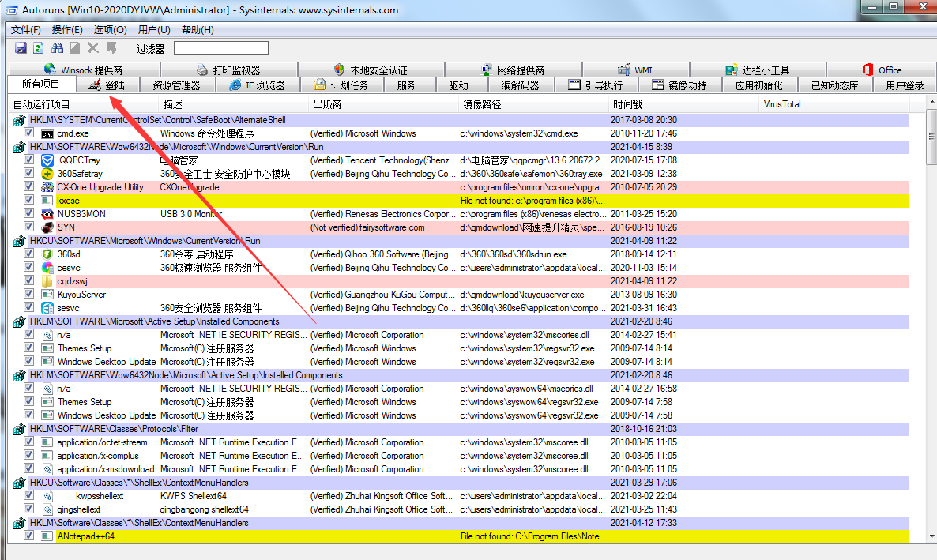Uncheck the SYN autorun entry checkbox
The width and height of the screenshot is (937, 560).
[29, 227]
